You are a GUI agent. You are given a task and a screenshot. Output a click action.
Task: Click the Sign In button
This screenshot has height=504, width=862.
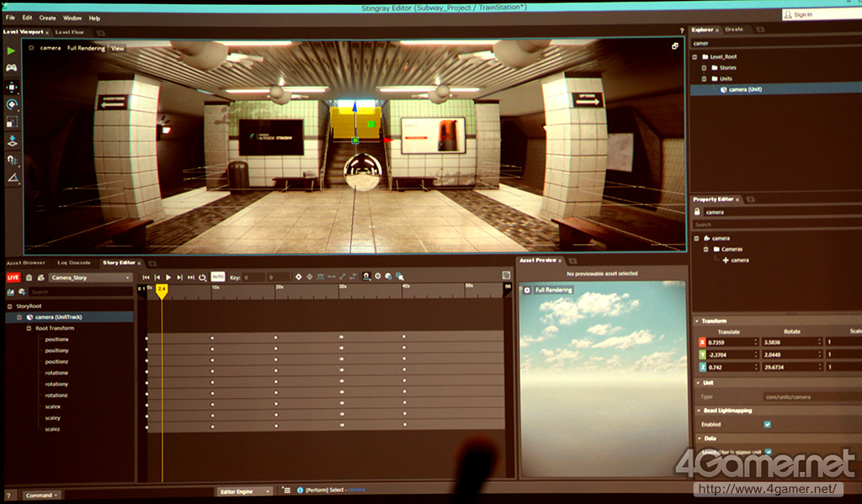[x=822, y=14]
